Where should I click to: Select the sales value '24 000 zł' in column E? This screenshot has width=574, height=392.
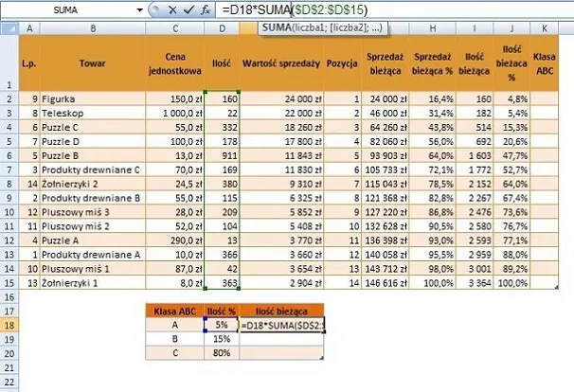(x=281, y=98)
